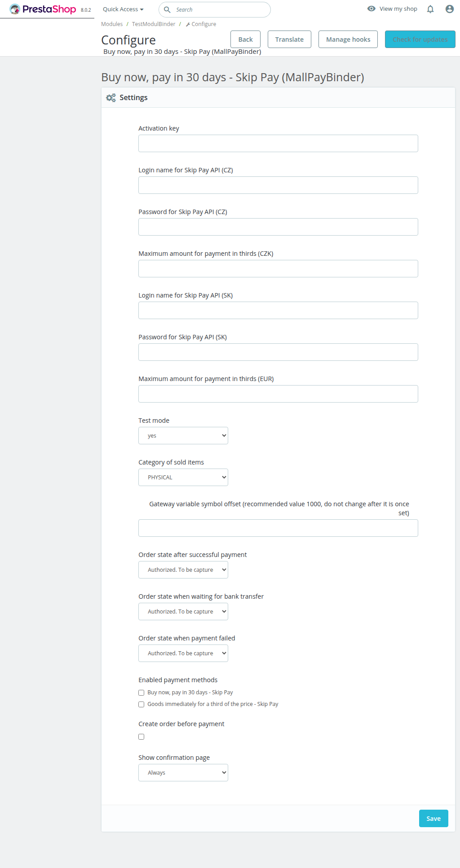
Task: Enable Buy now, pay in 30 days method
Action: [141, 693]
